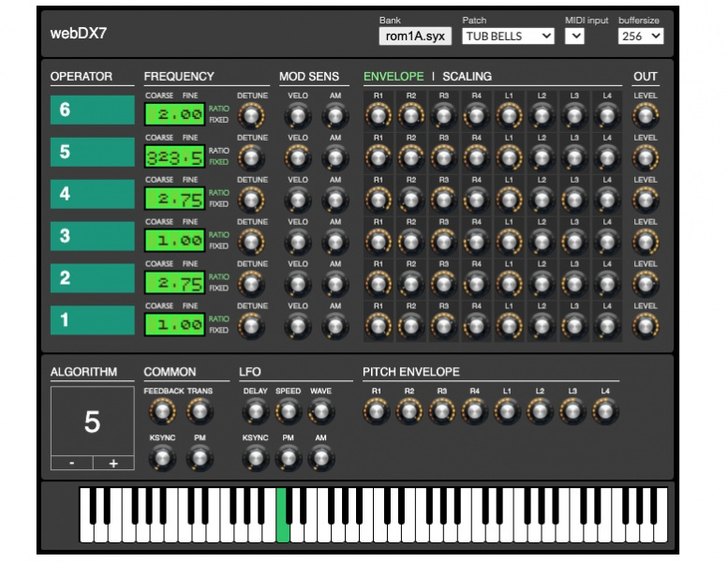The height and width of the screenshot is (562, 728).
Task: Click operator 6 envelope R1 knob
Action: pyautogui.click(x=378, y=115)
